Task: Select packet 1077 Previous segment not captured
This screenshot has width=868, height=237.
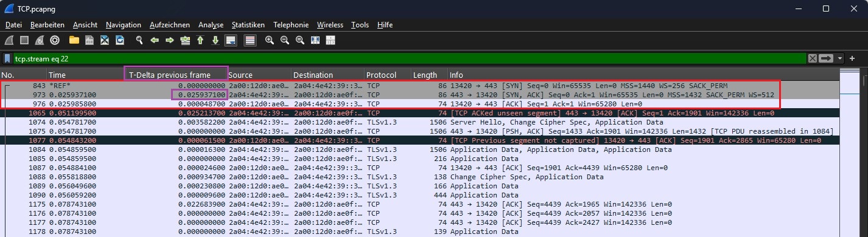Action: click(x=419, y=140)
